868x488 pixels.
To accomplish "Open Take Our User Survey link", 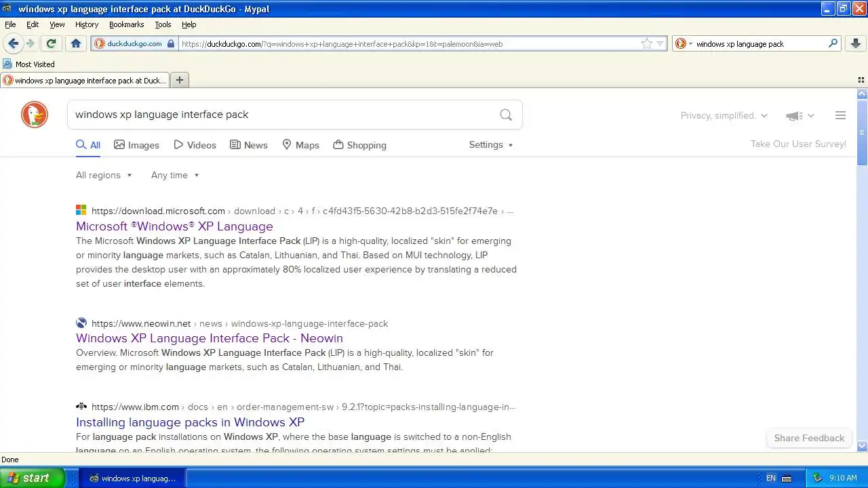I will click(x=798, y=144).
